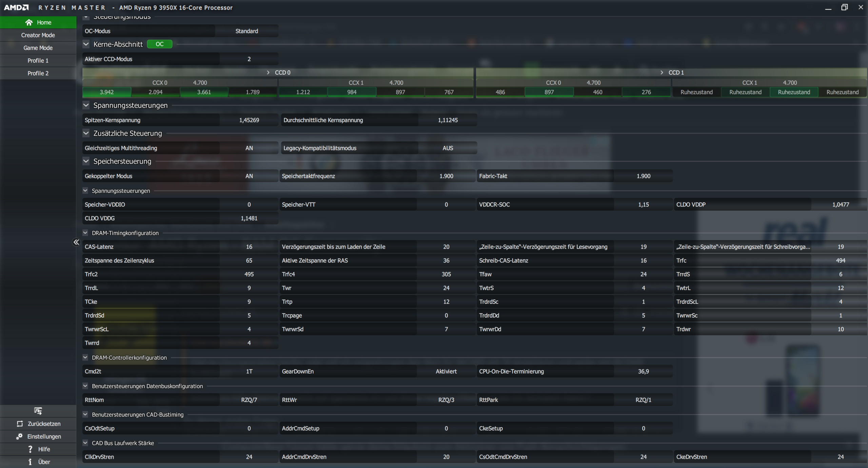Toggle the green OC badge next to Kerne-Abschnitt
This screenshot has width=868, height=468.
[x=159, y=44]
